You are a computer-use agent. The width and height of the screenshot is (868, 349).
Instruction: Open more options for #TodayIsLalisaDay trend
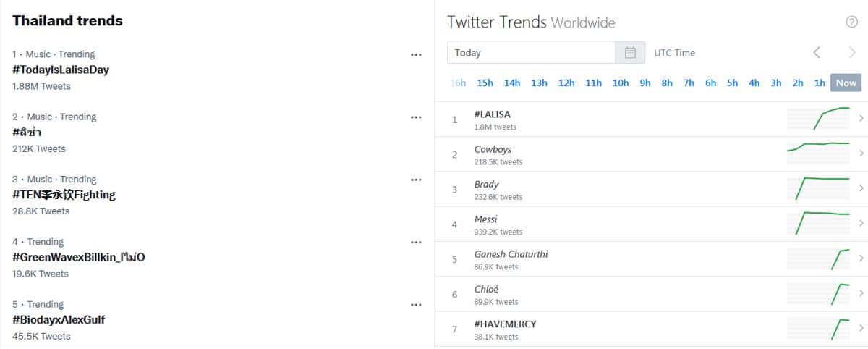point(416,55)
